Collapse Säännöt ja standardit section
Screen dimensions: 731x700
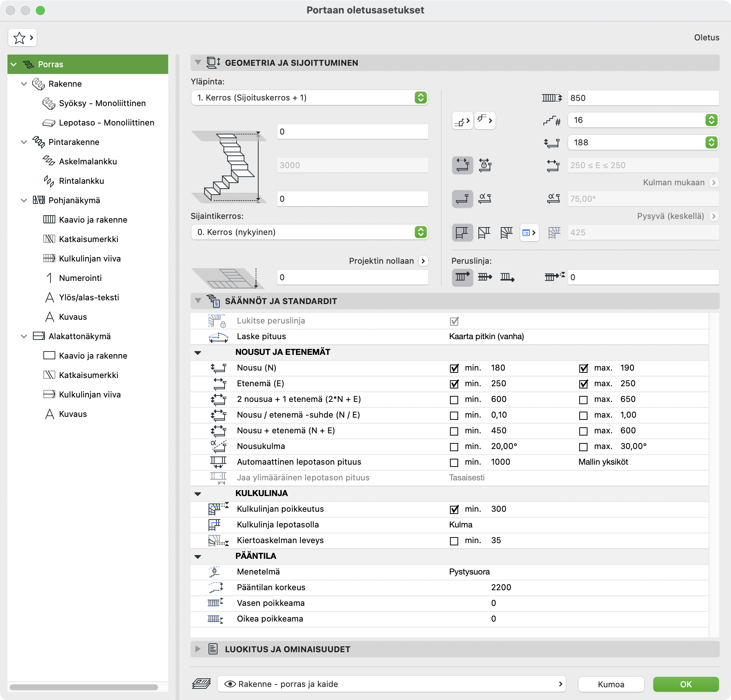point(198,301)
